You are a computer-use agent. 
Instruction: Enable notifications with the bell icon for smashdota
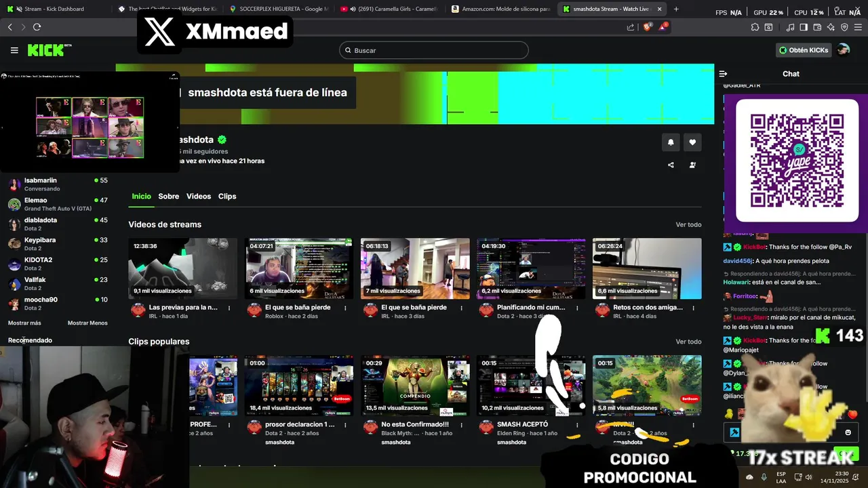pos(671,142)
